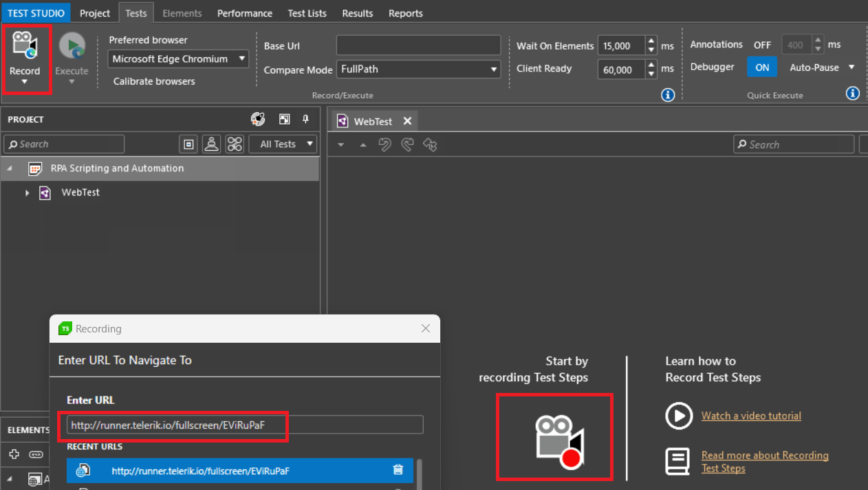868x490 pixels.
Task: Toggle Debugger ON switch
Action: point(762,67)
